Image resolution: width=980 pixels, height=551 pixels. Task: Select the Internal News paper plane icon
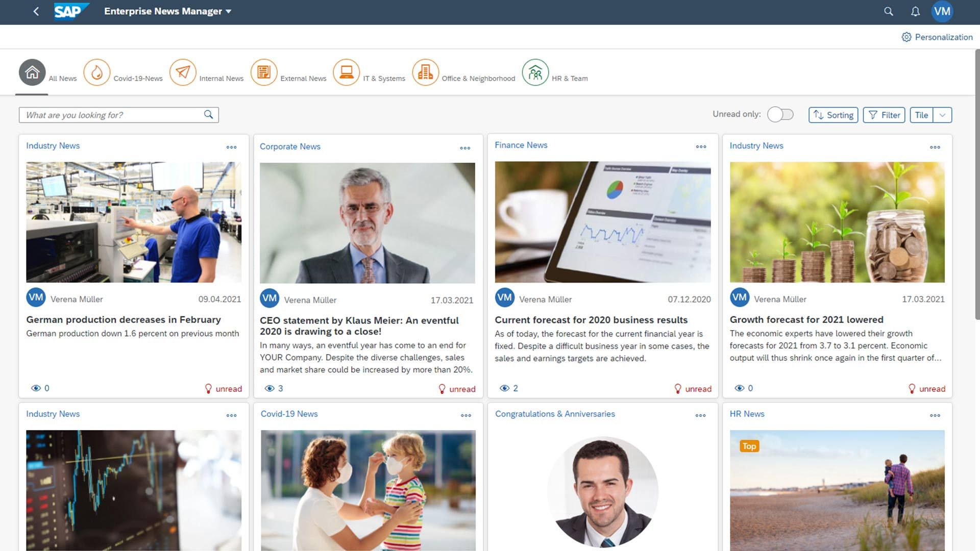coord(183,72)
